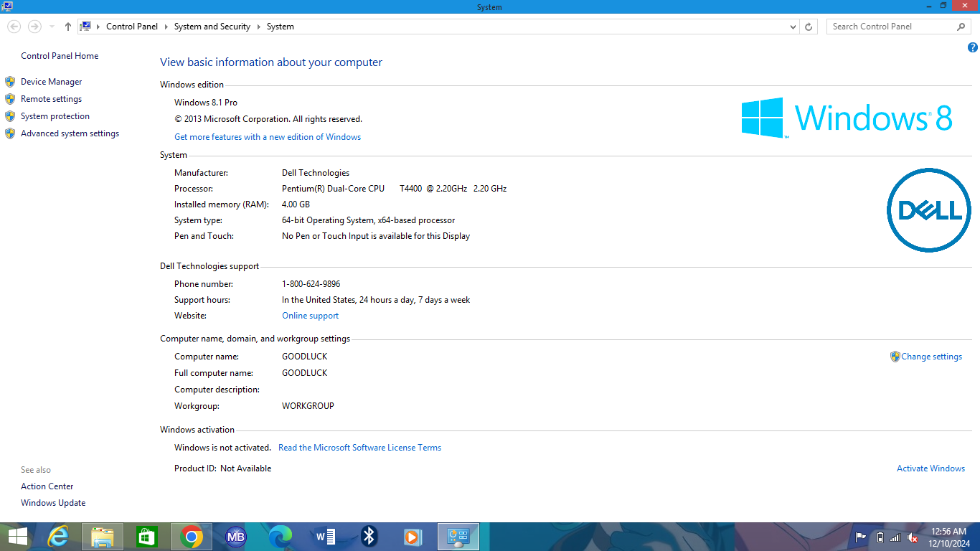
Task: Open File Explorer from taskbar
Action: [103, 537]
